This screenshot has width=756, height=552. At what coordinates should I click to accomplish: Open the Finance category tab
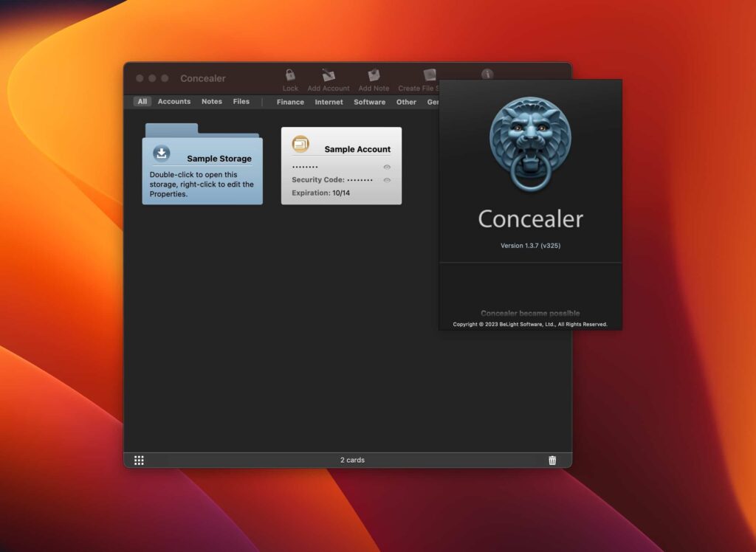tap(289, 102)
